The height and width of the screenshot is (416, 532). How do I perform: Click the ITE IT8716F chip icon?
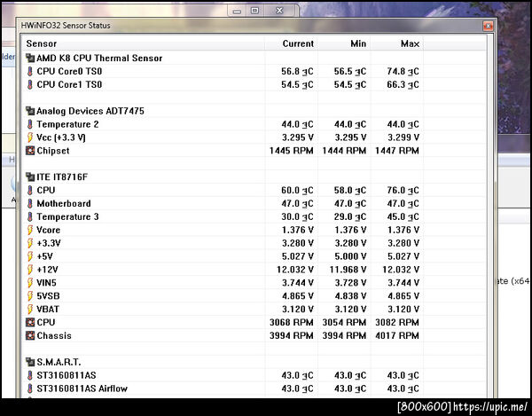click(x=30, y=177)
